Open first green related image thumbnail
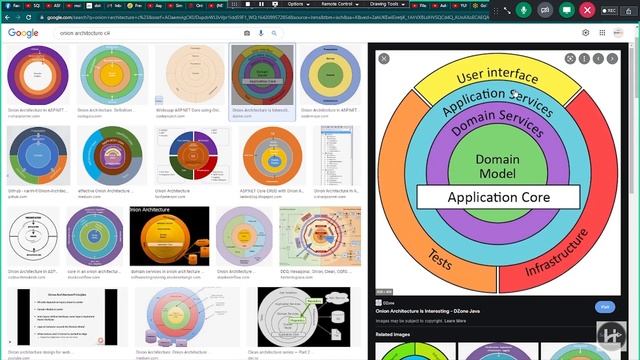Viewport: 640px width, 360px height. tap(416, 351)
